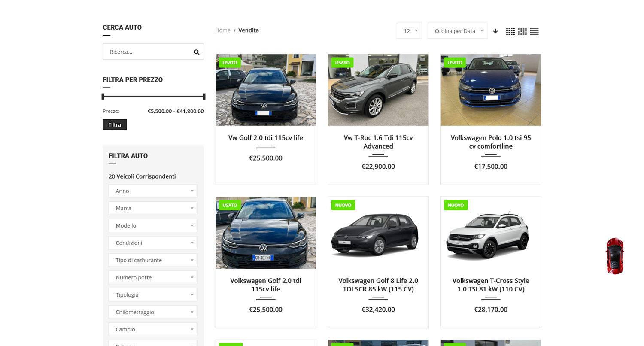Image resolution: width=644 pixels, height=346 pixels.
Task: Click the FILTRA AUTO heading
Action: (128, 156)
